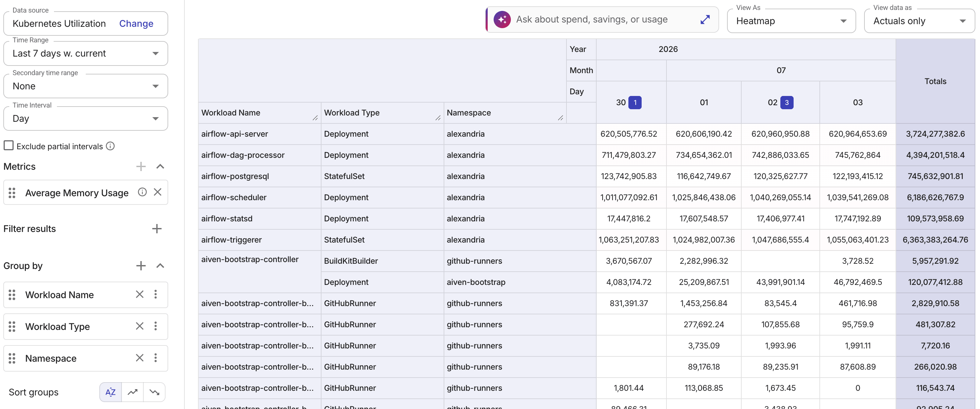Open more options for Workload Type grouping

155,326
